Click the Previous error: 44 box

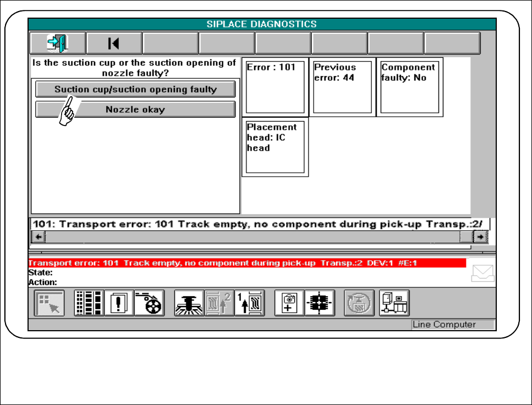[x=342, y=87]
